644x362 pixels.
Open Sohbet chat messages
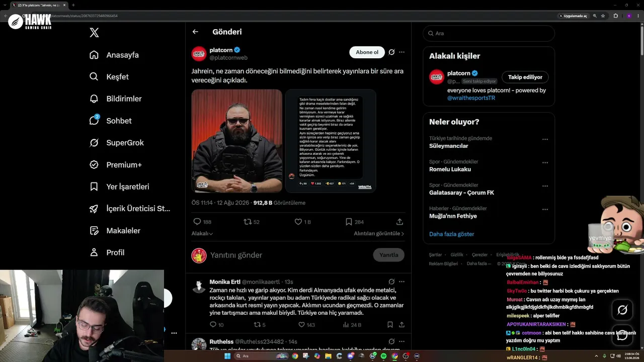(x=110, y=121)
